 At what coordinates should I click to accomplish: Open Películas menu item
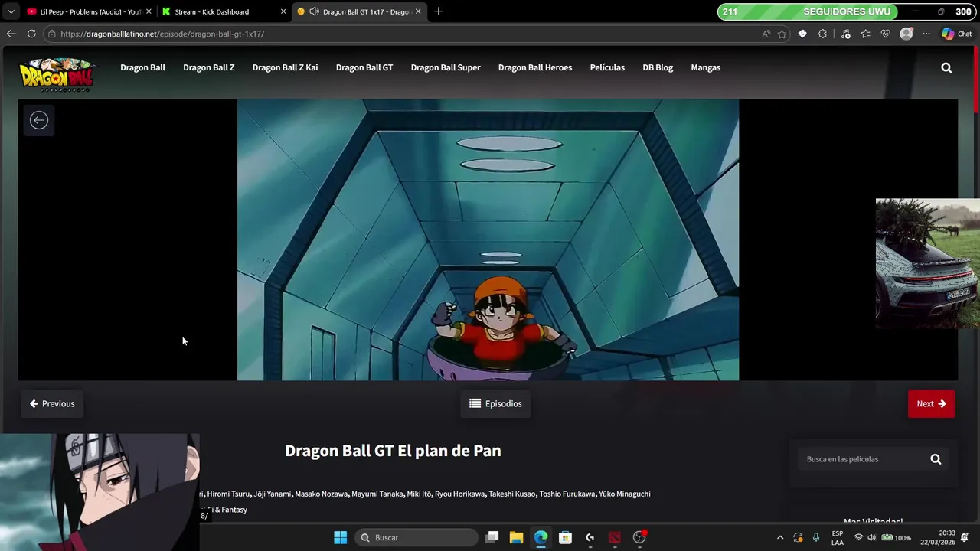pos(607,67)
